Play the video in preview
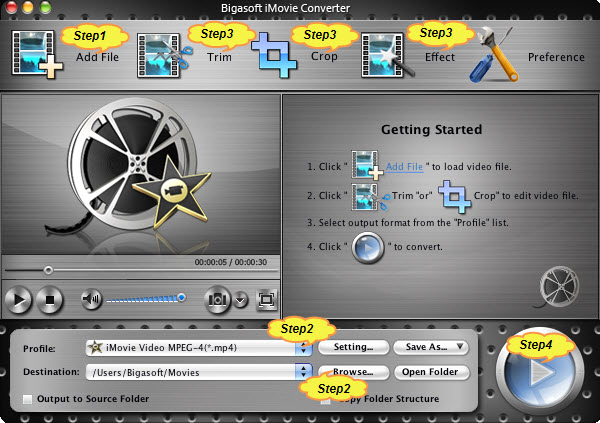The width and height of the screenshot is (600, 423). click(18, 299)
